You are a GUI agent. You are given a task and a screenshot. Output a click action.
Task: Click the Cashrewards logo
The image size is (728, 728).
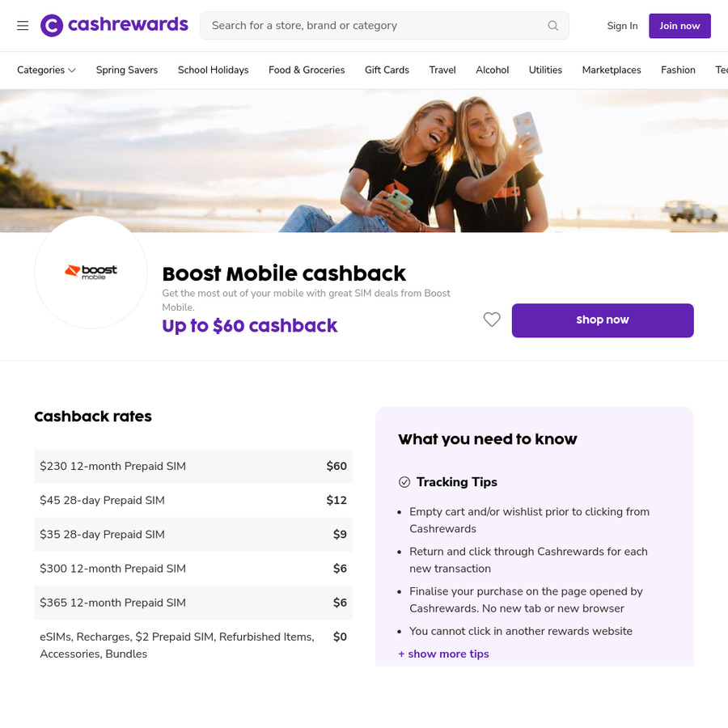(114, 25)
